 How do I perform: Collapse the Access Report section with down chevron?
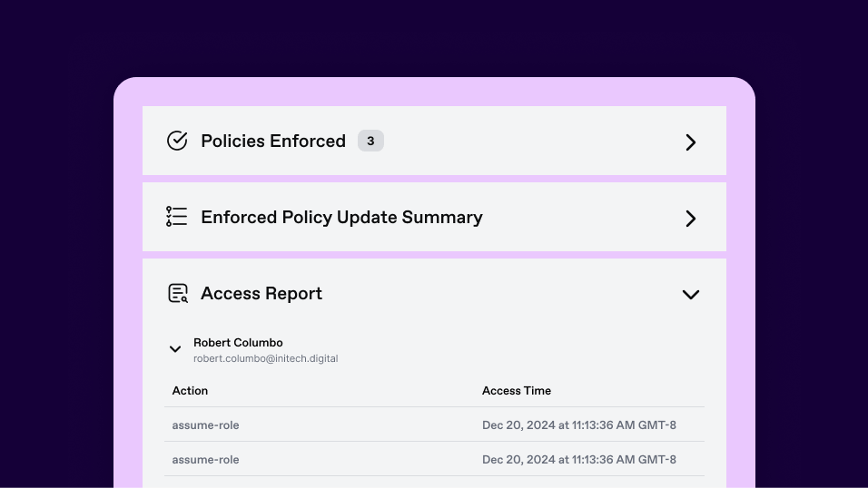click(690, 295)
